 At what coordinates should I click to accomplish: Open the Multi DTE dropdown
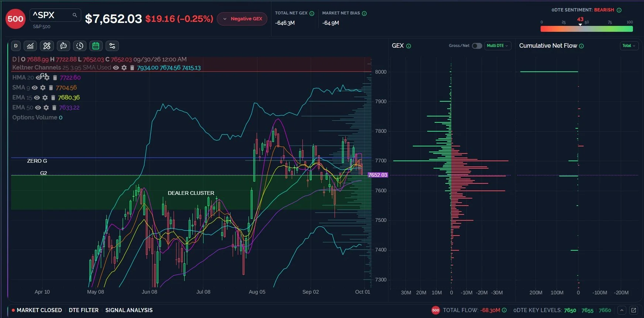[497, 46]
